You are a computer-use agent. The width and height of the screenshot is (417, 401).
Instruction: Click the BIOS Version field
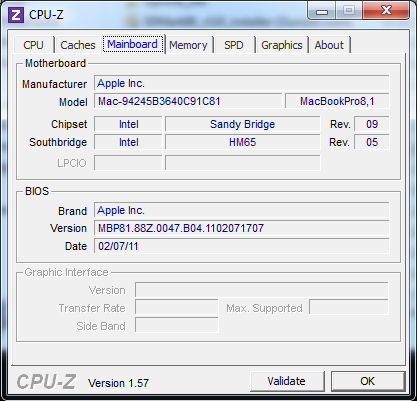242,228
